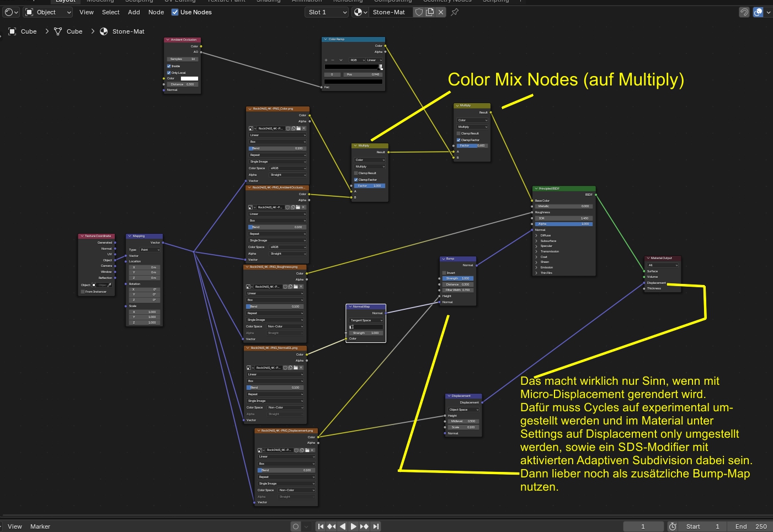This screenshot has width=773, height=532.
Task: Play the animation forward
Action: (x=354, y=526)
